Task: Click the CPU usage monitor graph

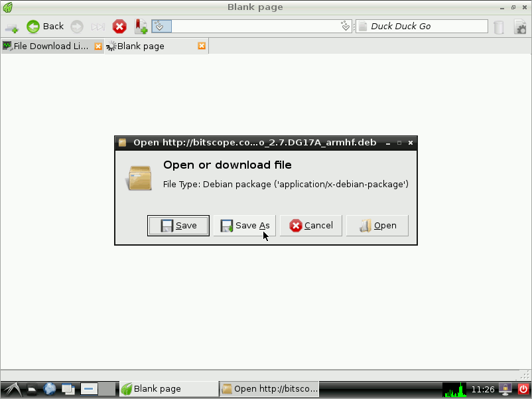Action: coord(454,389)
